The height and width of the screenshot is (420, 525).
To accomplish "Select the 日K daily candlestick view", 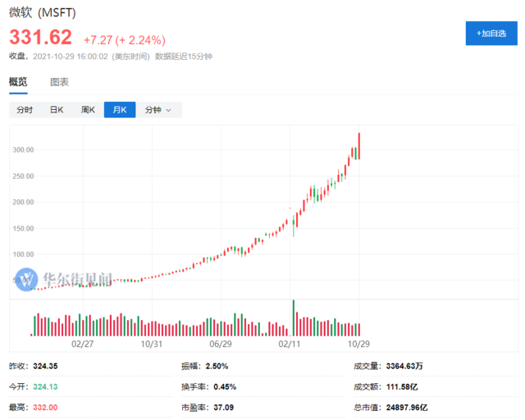I will click(x=57, y=110).
